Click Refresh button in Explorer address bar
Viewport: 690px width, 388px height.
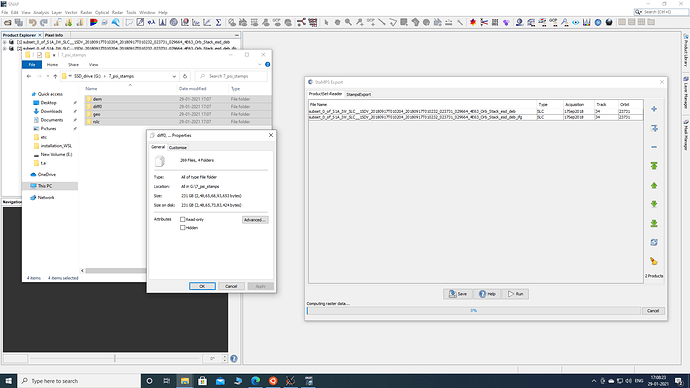pos(185,76)
